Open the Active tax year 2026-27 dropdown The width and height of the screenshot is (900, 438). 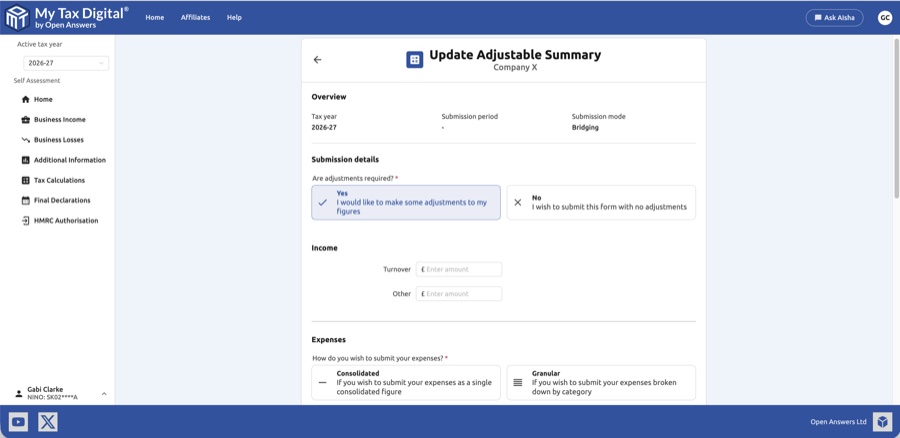(66, 63)
